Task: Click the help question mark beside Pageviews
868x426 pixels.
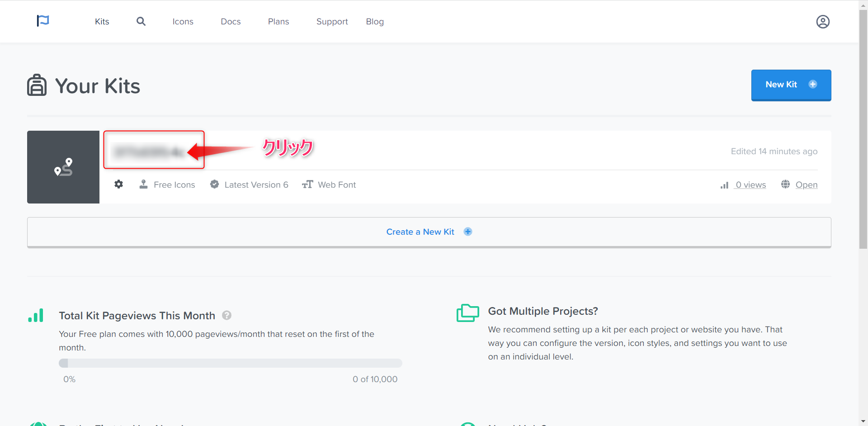Action: click(227, 315)
